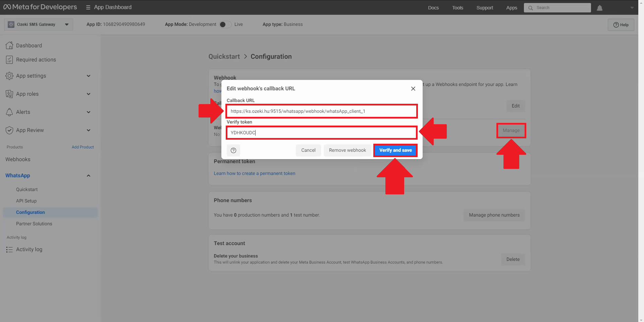The image size is (644, 322).
Task: Toggle App Mode to Live
Action: 225,25
